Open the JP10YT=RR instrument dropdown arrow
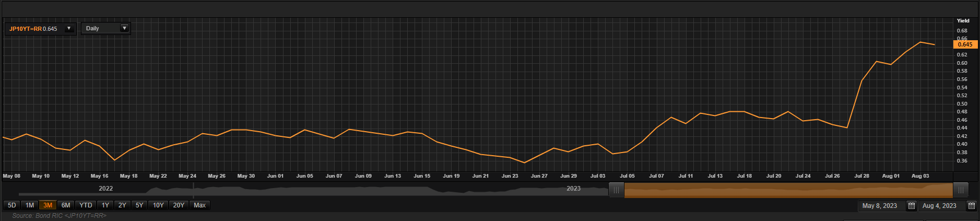980x221 pixels. [69, 28]
